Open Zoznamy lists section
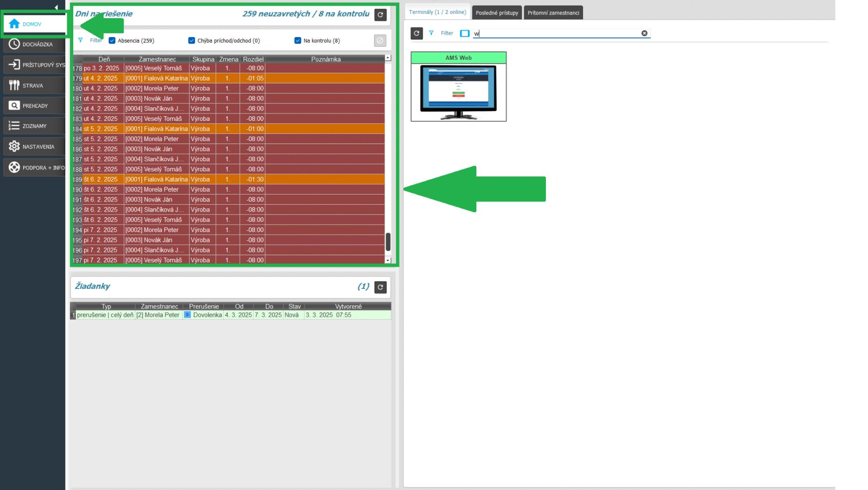The width and height of the screenshot is (868, 490). (34, 126)
